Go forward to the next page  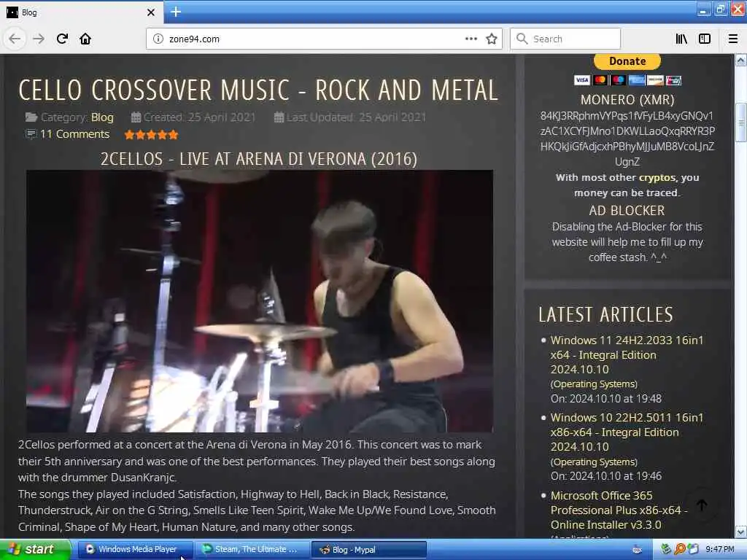click(39, 39)
